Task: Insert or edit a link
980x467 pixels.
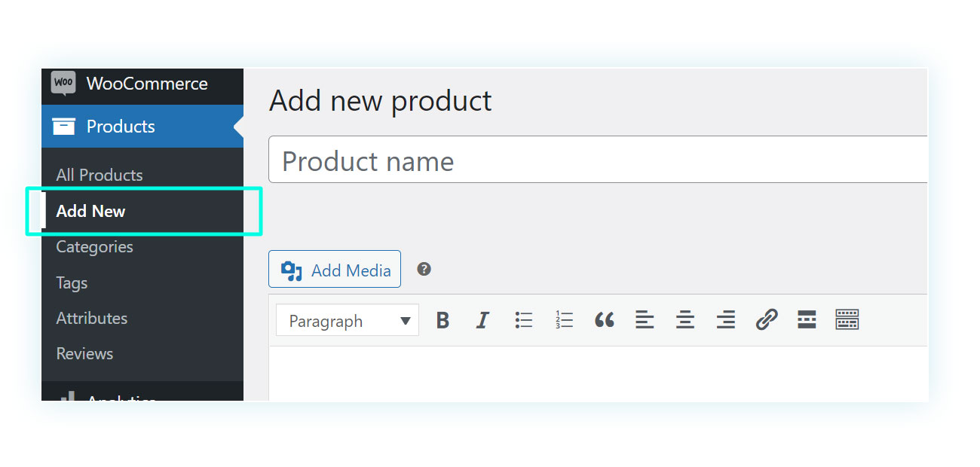Action: (x=767, y=320)
